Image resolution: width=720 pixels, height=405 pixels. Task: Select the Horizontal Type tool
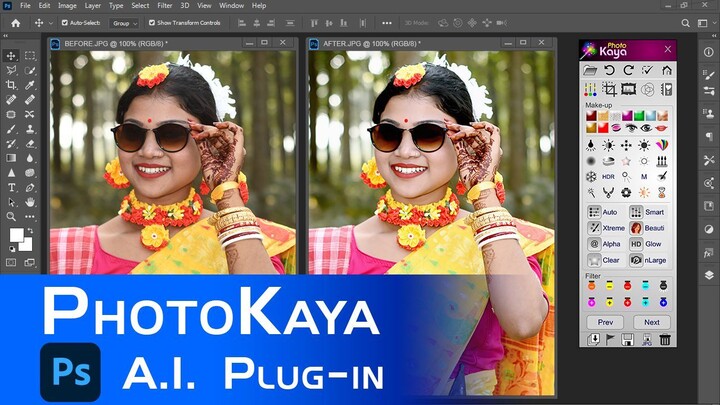[x=11, y=187]
